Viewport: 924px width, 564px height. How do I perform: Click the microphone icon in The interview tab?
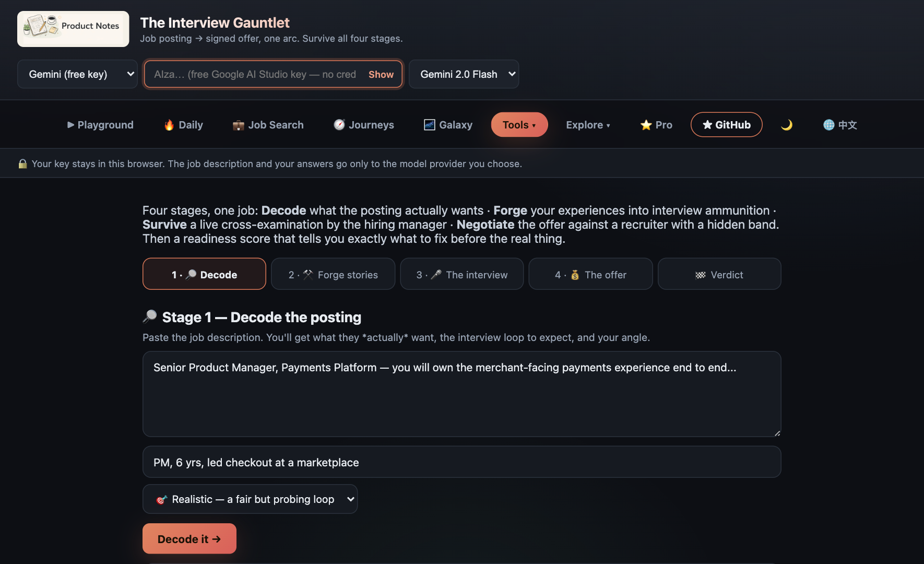point(436,274)
